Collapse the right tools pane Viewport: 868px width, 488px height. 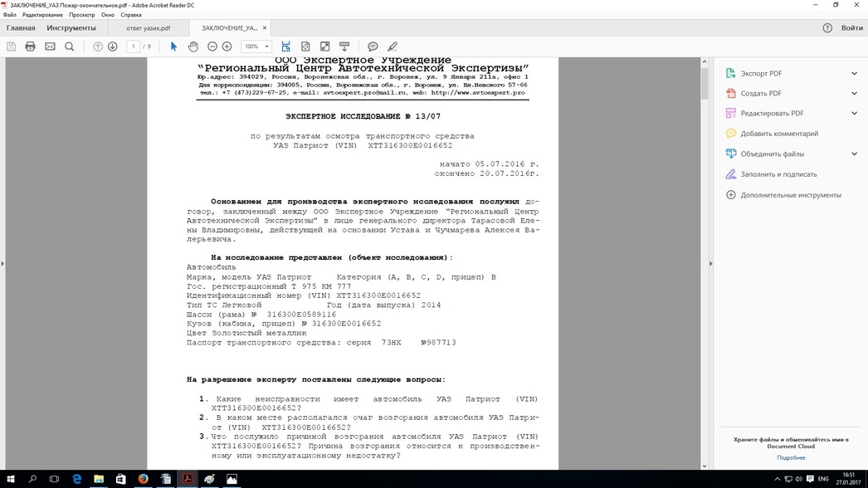[x=710, y=264]
